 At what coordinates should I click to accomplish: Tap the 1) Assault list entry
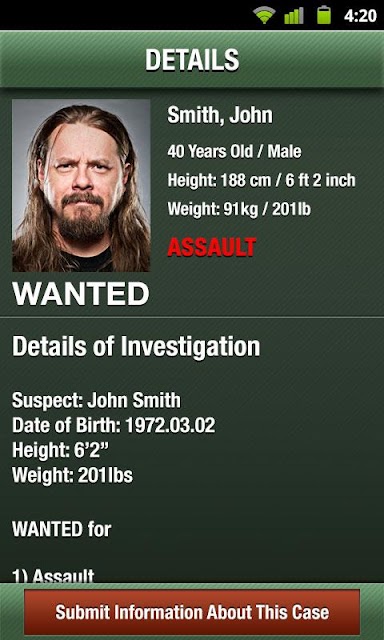pyautogui.click(x=53, y=576)
